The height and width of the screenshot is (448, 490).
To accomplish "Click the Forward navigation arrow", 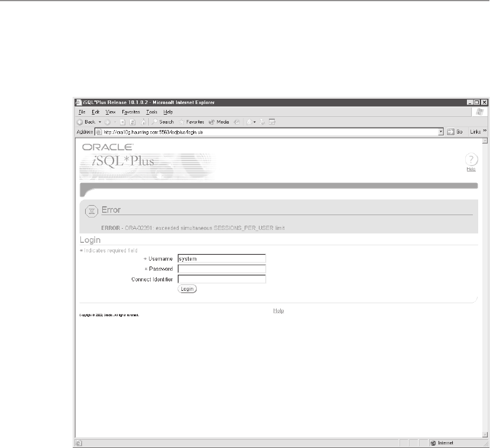I will pyautogui.click(x=108, y=122).
